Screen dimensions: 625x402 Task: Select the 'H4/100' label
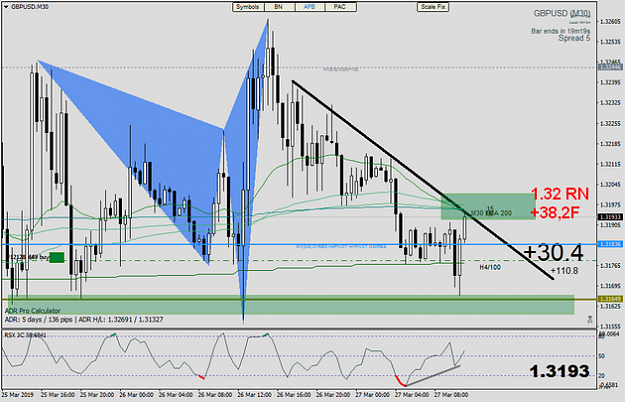(x=490, y=267)
